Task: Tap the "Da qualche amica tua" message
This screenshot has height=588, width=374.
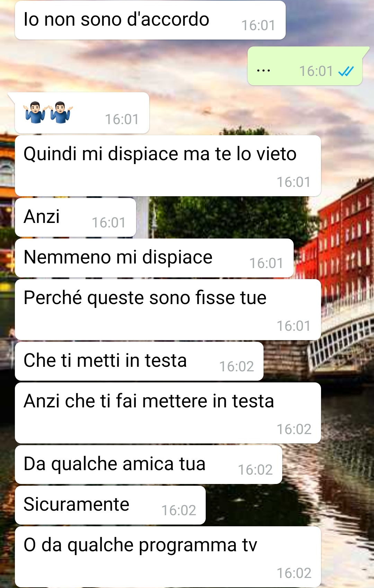Action: pos(149,465)
